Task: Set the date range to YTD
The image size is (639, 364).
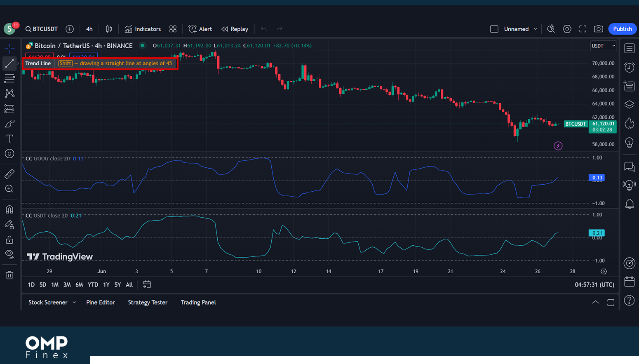Action: pos(93,284)
